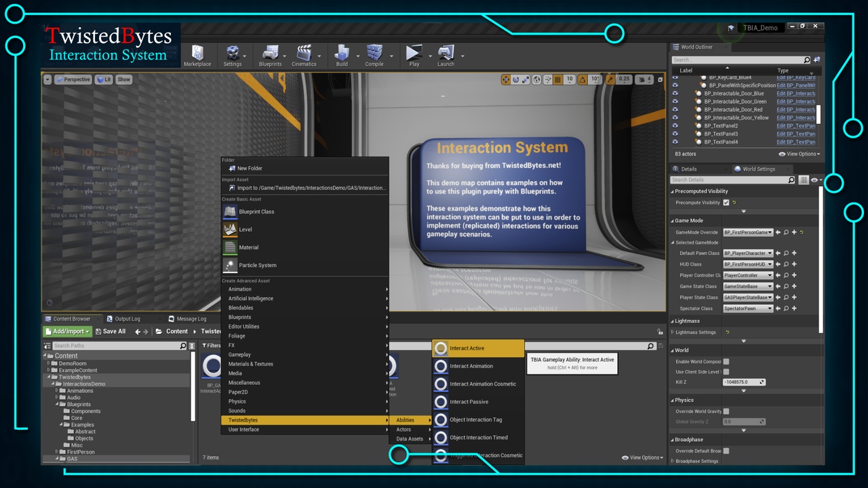
Task: Open viewport options dropdown arrow
Action: click(x=47, y=79)
